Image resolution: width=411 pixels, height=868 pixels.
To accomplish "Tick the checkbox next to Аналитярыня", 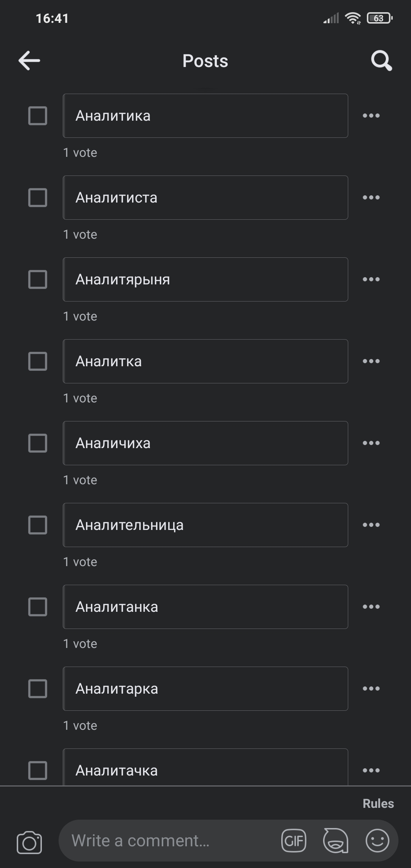I will click(38, 279).
